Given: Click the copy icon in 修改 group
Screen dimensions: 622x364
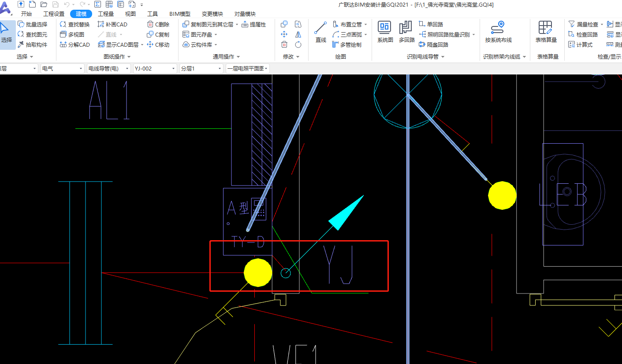Looking at the screenshot, I should (284, 24).
